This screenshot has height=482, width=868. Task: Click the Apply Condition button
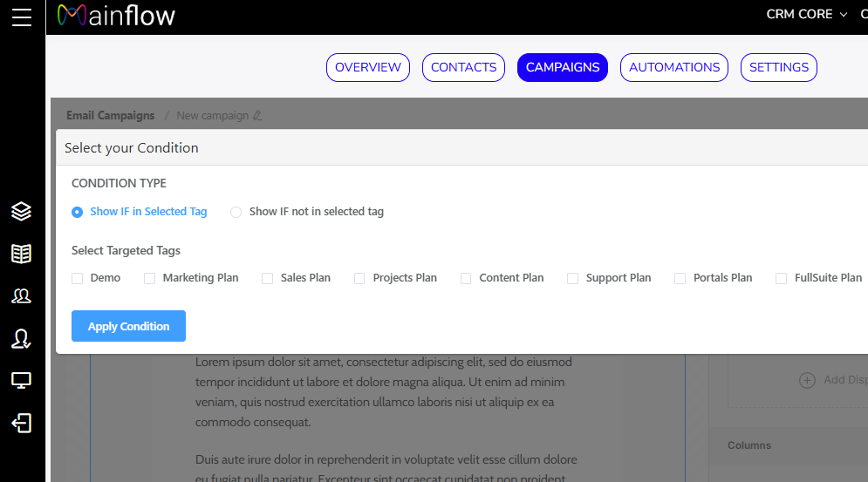tap(128, 326)
